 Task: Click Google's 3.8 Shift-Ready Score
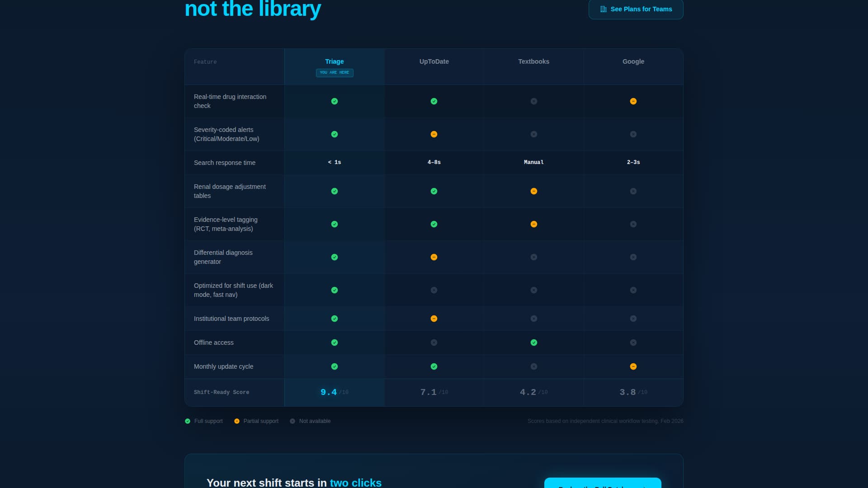point(633,392)
